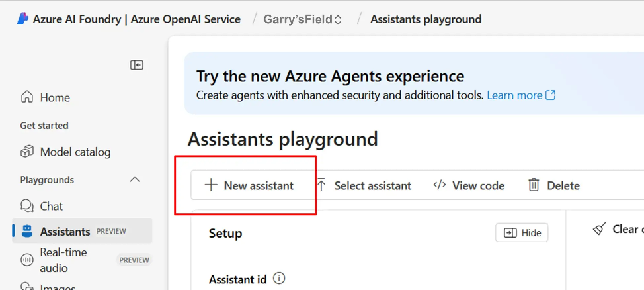Collapse the sidebar with the panel icon
The width and height of the screenshot is (644, 290).
pyautogui.click(x=137, y=65)
